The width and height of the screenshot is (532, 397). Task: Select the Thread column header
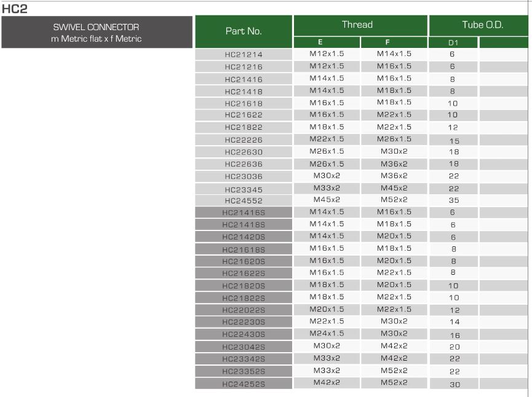(x=360, y=25)
